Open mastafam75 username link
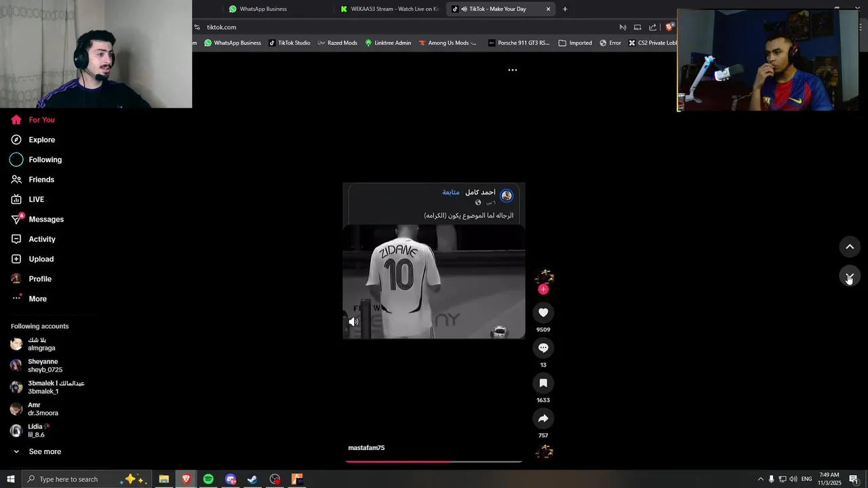868x488 pixels. [366, 448]
